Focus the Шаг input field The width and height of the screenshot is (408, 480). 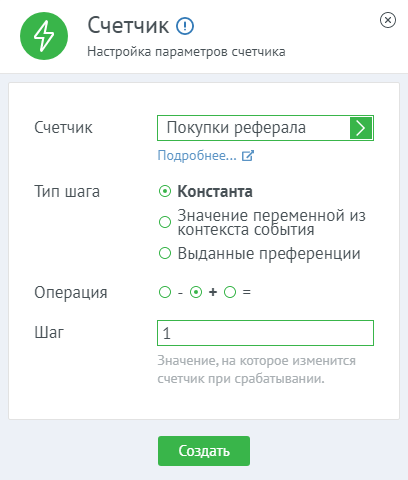(x=265, y=333)
